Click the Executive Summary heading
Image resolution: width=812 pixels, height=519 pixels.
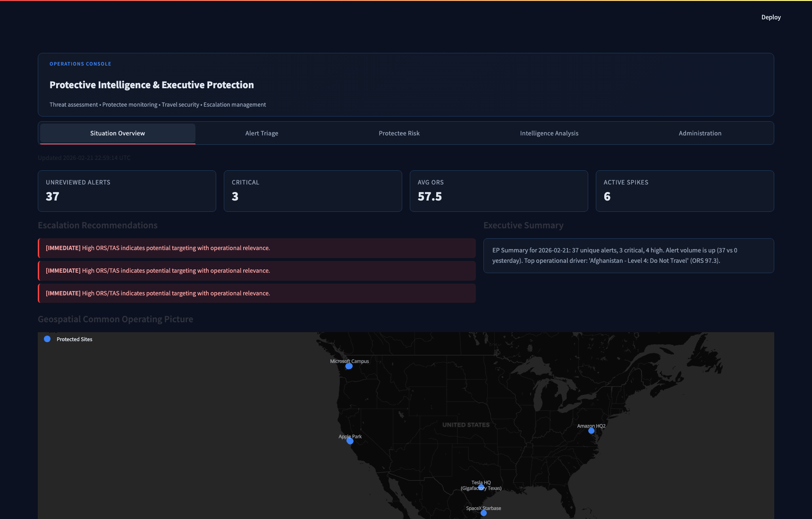(x=524, y=226)
